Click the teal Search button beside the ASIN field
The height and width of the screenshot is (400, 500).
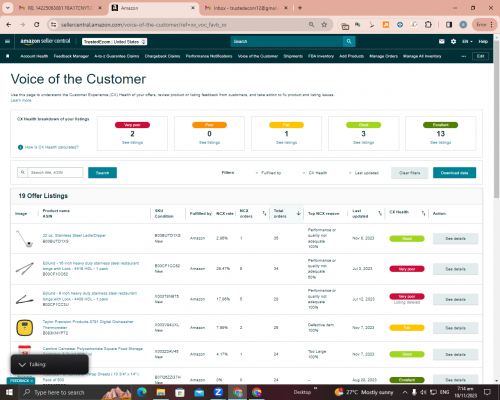[x=102, y=173]
